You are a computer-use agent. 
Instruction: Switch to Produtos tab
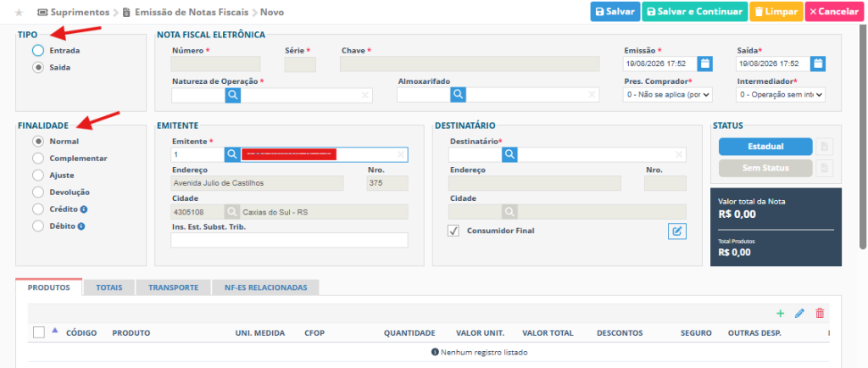pyautogui.click(x=48, y=287)
